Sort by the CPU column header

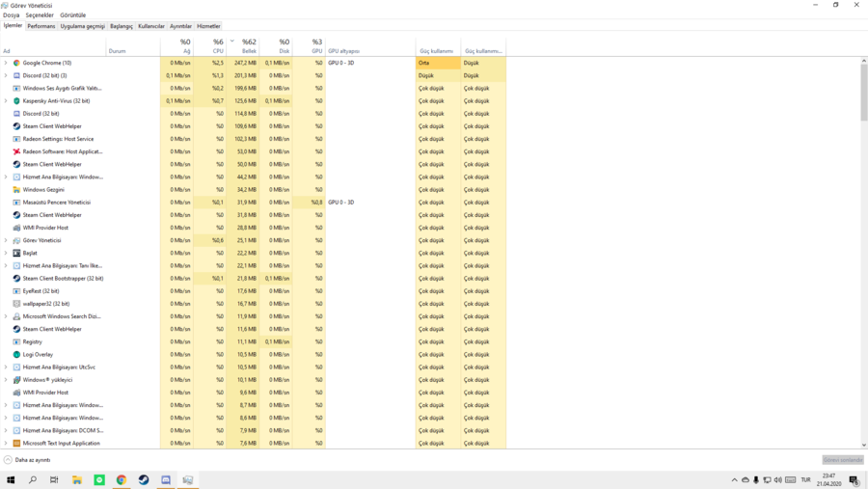tap(210, 46)
